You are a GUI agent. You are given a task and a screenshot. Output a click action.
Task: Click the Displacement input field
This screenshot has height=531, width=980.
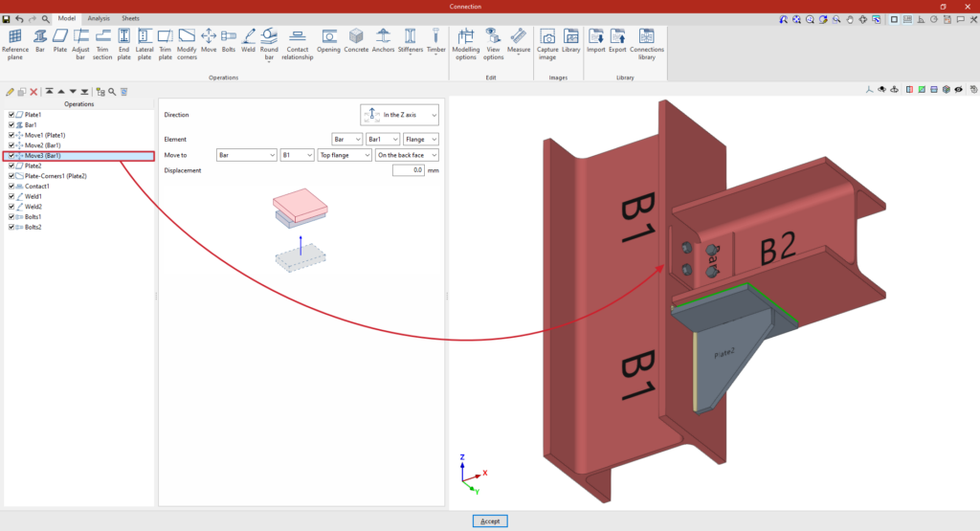tap(409, 170)
